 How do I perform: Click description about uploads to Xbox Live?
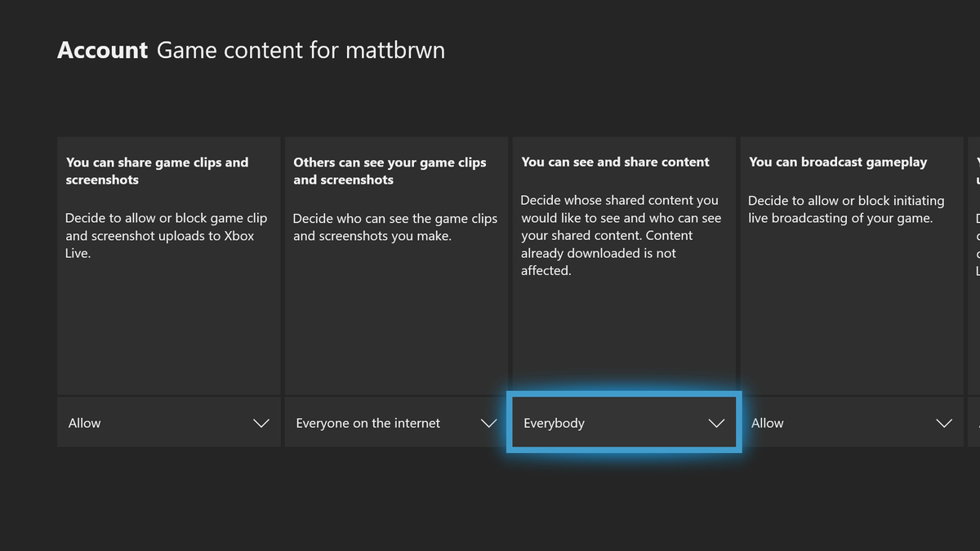click(167, 236)
